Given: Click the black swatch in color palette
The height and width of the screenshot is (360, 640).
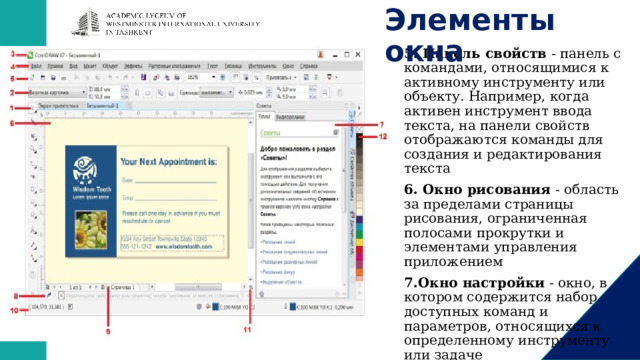Looking at the screenshot, I should tap(360, 138).
